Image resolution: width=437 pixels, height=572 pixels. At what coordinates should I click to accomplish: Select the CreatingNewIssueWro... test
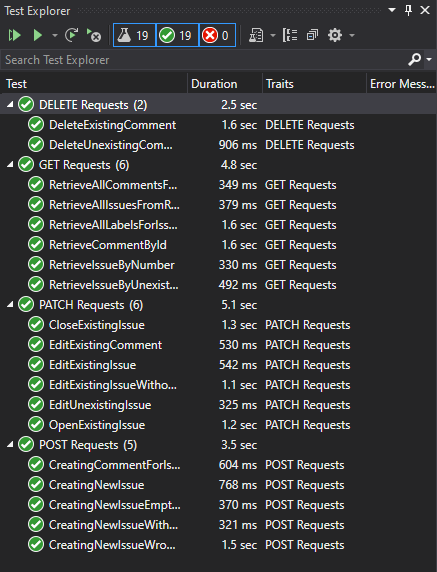[x=218, y=545]
